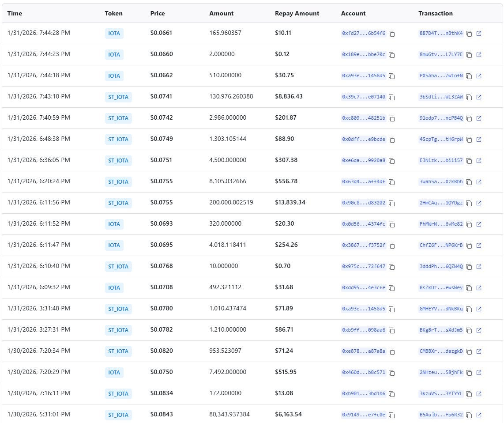Image resolution: width=504 pixels, height=423 pixels.
Task: Click the IOTA token badge at 6:09:32 PM
Action: tap(114, 288)
